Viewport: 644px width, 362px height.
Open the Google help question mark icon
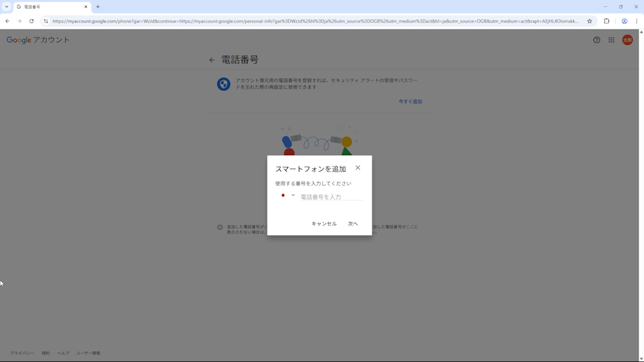(596, 40)
